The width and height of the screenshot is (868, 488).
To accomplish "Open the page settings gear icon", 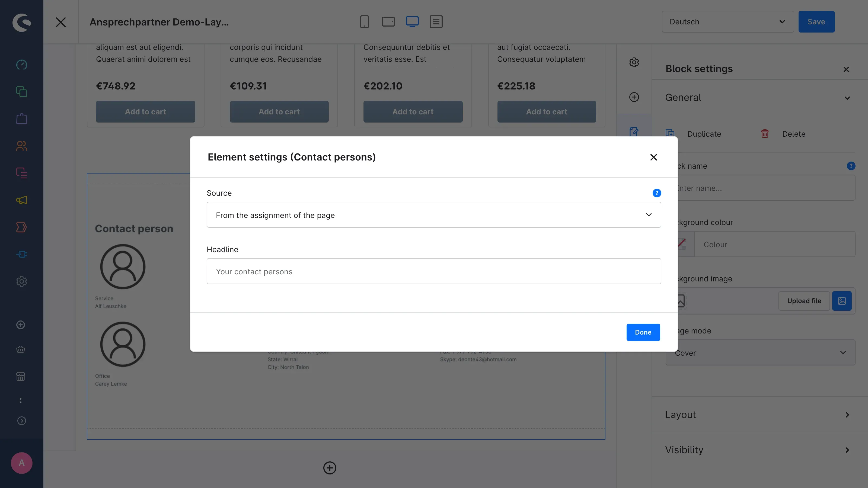I will tap(634, 62).
